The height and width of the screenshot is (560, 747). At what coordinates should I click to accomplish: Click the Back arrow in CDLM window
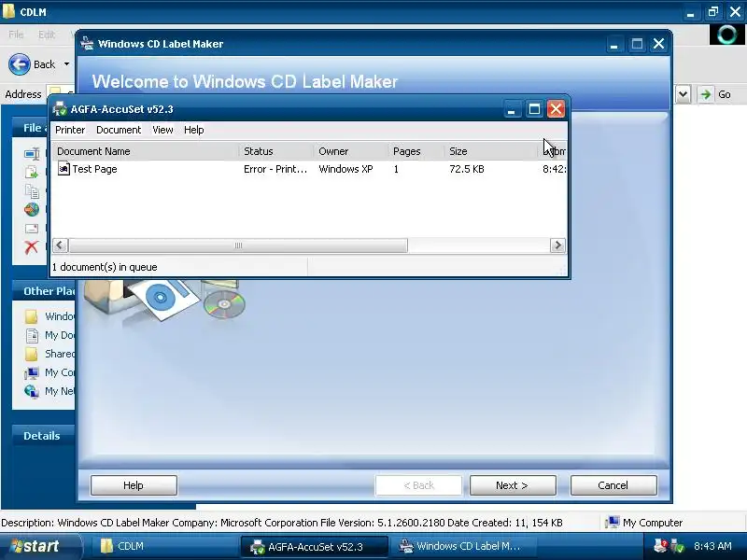(x=20, y=64)
